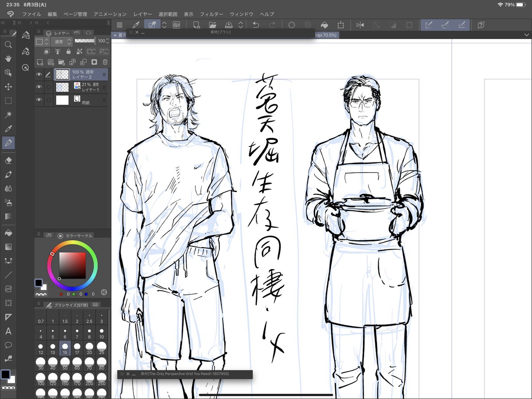The image size is (532, 399).
Task: Select the 250 brush size preset
Action: (102, 379)
